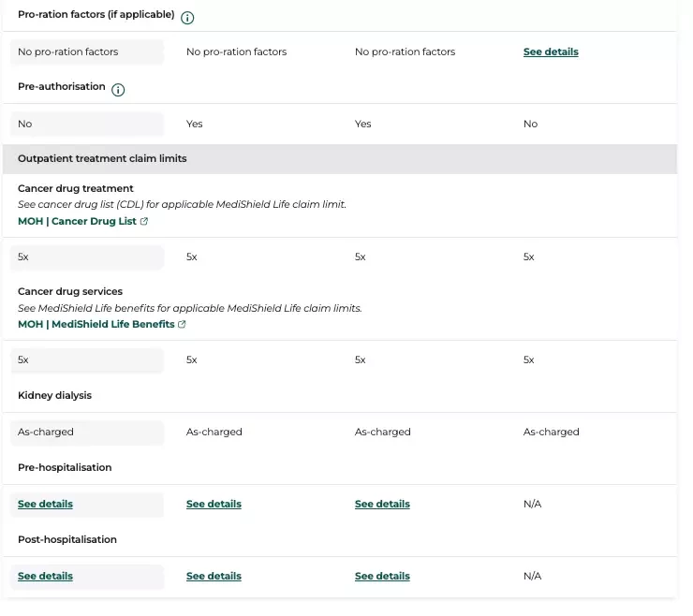693x616 pixels.
Task: Click info icon next to Pre-authorisation
Action: pos(118,90)
